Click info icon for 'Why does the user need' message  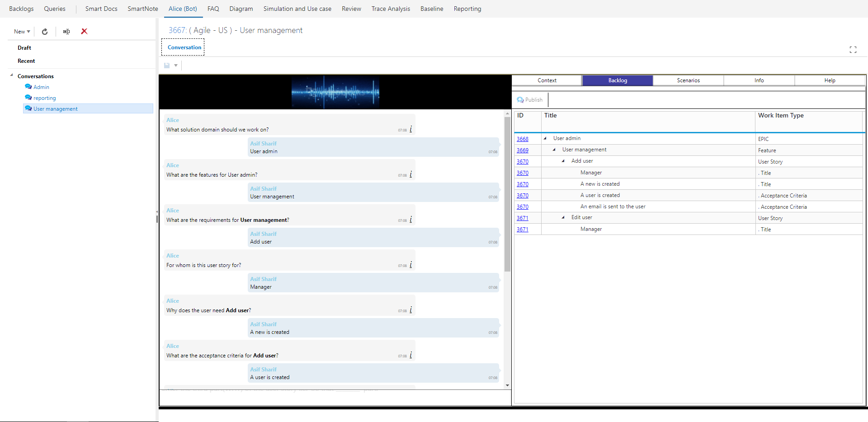click(x=411, y=310)
